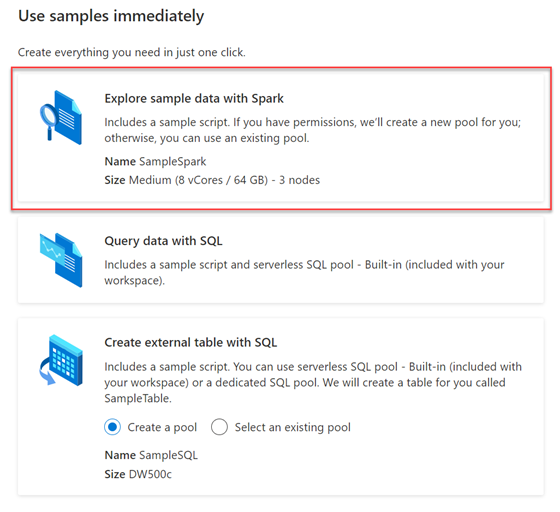Screen dimensions: 560x512
Task: Select the Create a pool radio button
Action: 112,427
